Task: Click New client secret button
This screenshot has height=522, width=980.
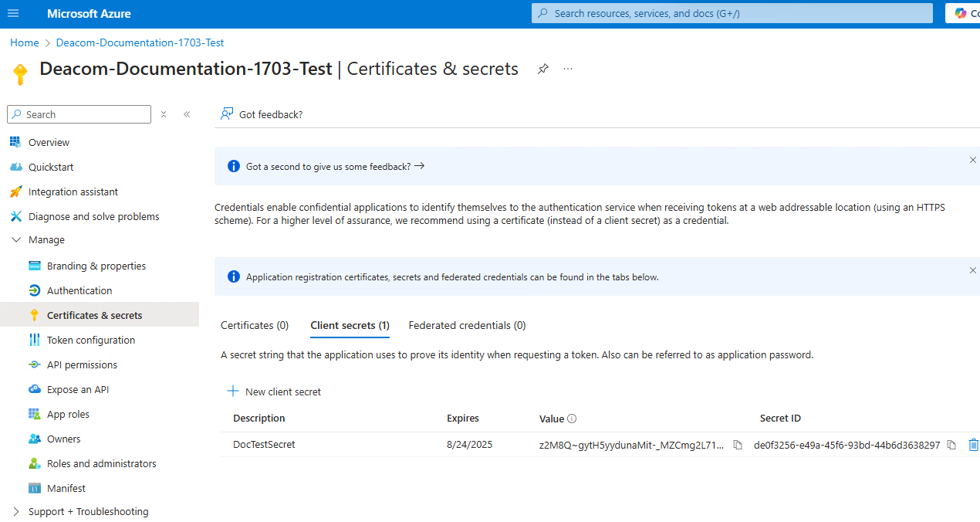Action: click(x=274, y=391)
